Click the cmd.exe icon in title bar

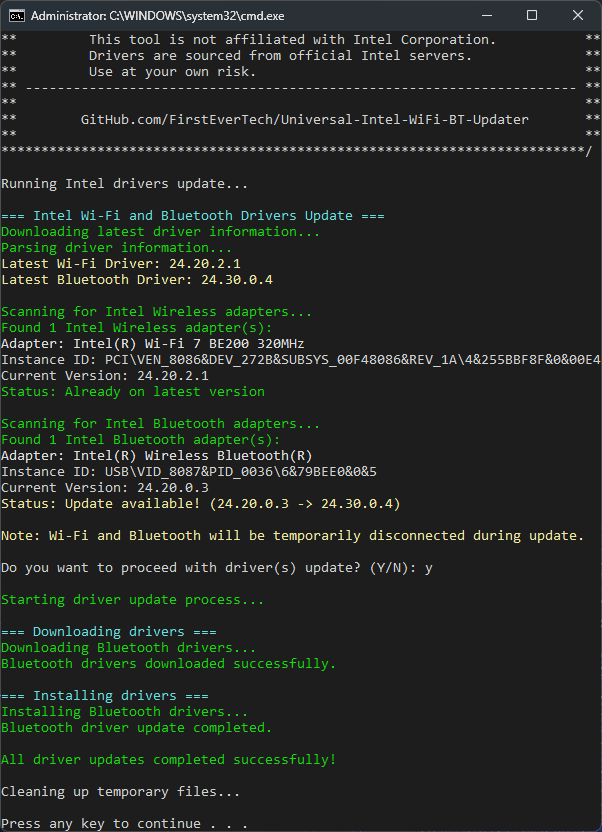click(15, 16)
